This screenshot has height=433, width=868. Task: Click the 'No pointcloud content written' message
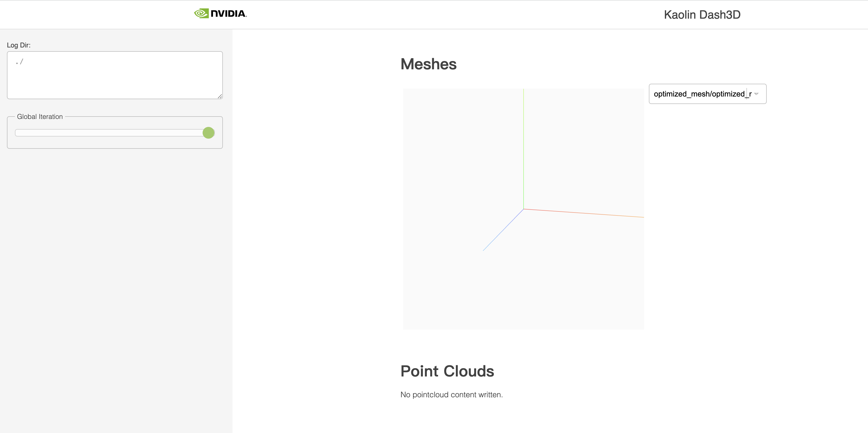tap(452, 394)
